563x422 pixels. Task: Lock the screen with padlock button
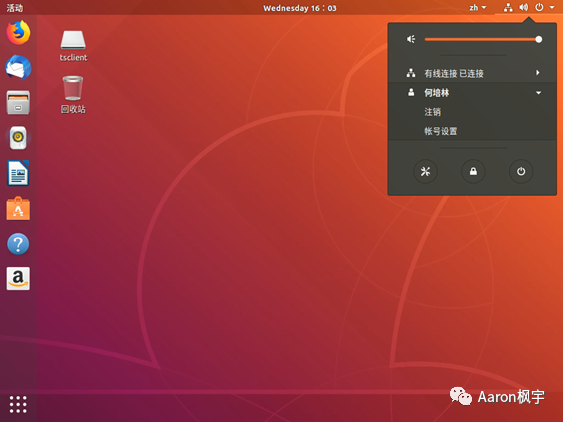(473, 172)
